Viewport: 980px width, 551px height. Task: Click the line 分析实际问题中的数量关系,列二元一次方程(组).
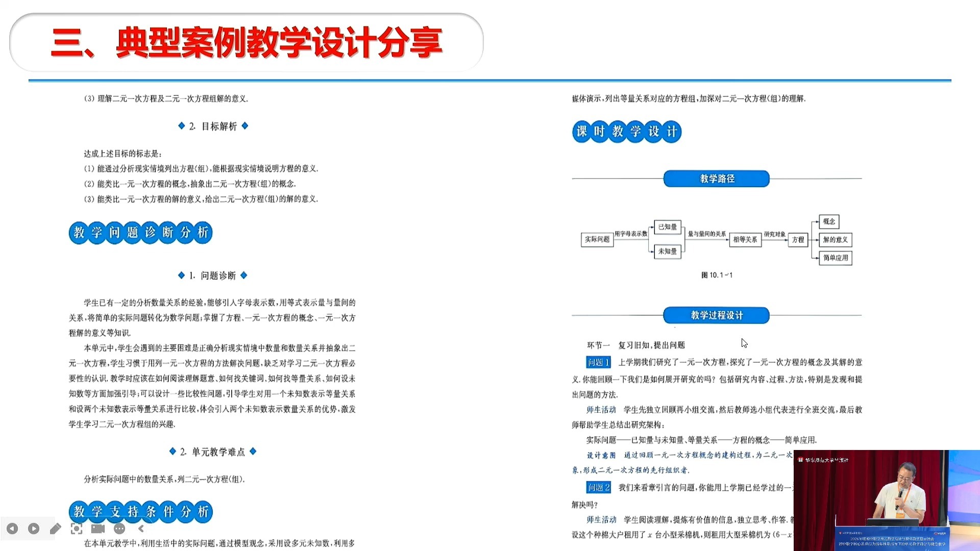(164, 480)
